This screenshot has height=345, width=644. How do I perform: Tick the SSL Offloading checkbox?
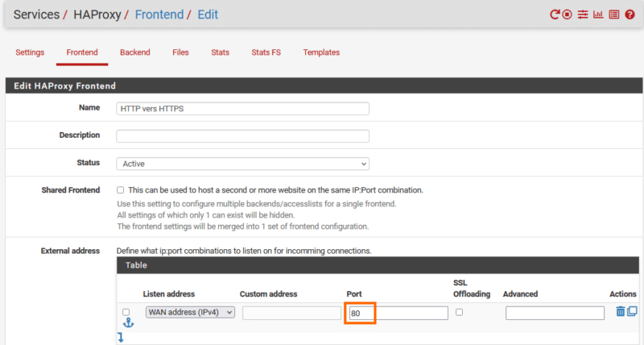pyautogui.click(x=459, y=312)
